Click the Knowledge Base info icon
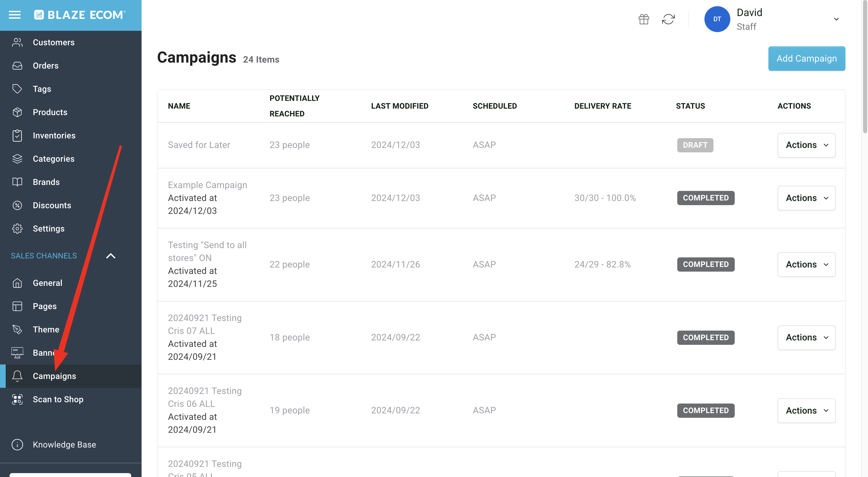The image size is (868, 477). click(17, 445)
